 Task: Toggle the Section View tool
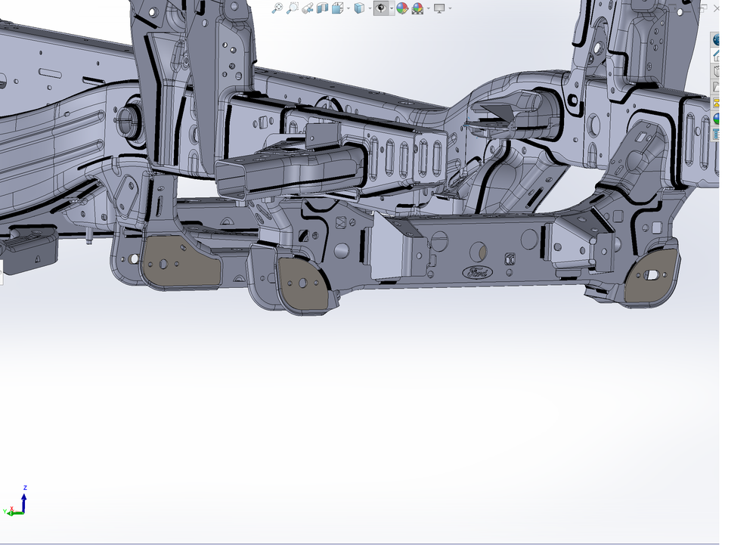[321, 8]
